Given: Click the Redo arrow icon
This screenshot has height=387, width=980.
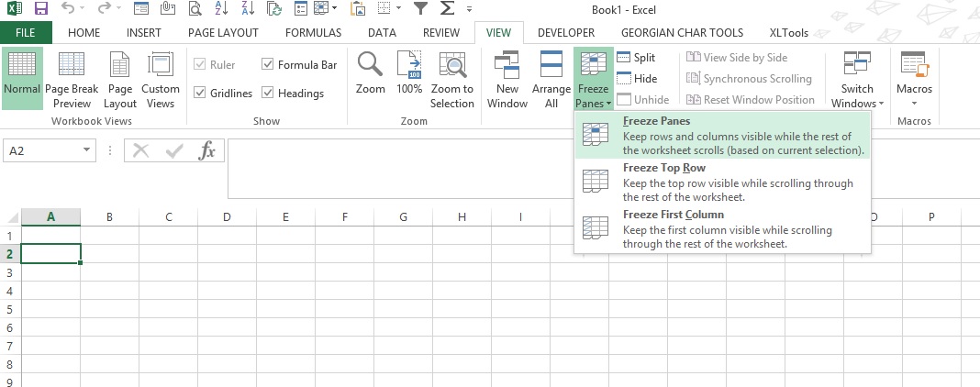Looking at the screenshot, I should click(x=104, y=9).
